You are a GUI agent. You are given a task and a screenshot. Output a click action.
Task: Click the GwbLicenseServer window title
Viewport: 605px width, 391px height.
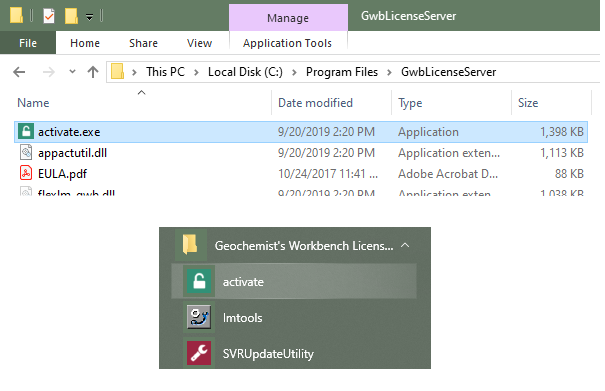click(409, 16)
